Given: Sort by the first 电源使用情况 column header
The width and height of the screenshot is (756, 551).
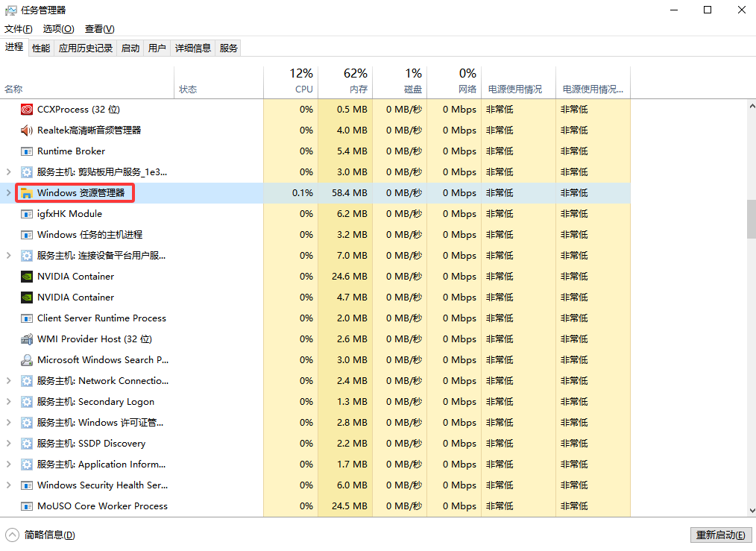Looking at the screenshot, I should click(519, 83).
